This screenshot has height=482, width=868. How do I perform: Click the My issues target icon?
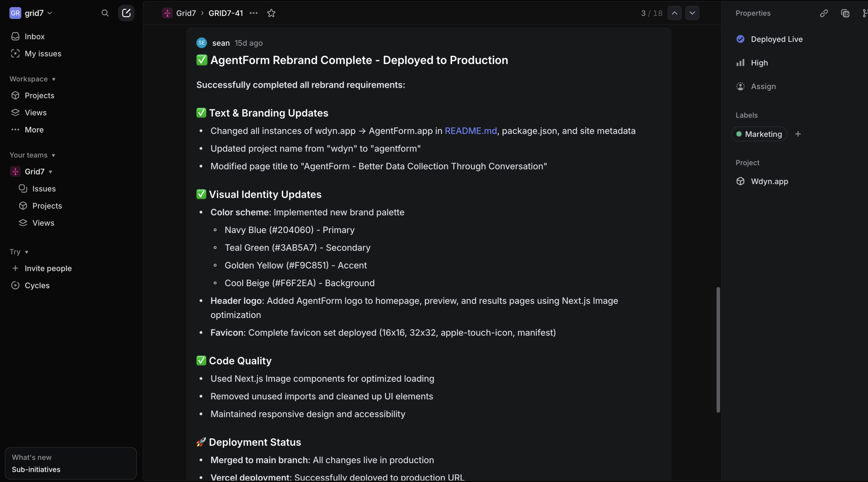tap(15, 54)
